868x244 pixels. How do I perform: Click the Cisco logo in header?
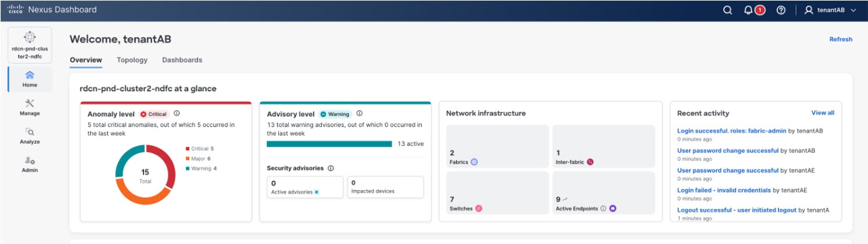pos(15,10)
